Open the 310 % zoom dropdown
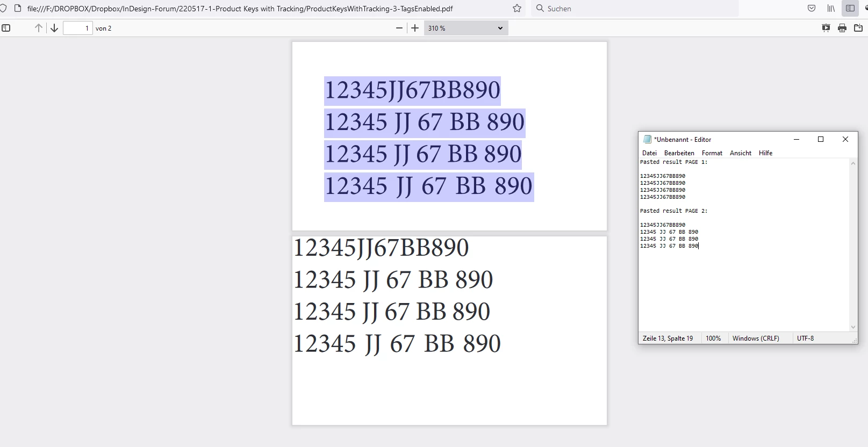This screenshot has width=868, height=447. (x=466, y=28)
